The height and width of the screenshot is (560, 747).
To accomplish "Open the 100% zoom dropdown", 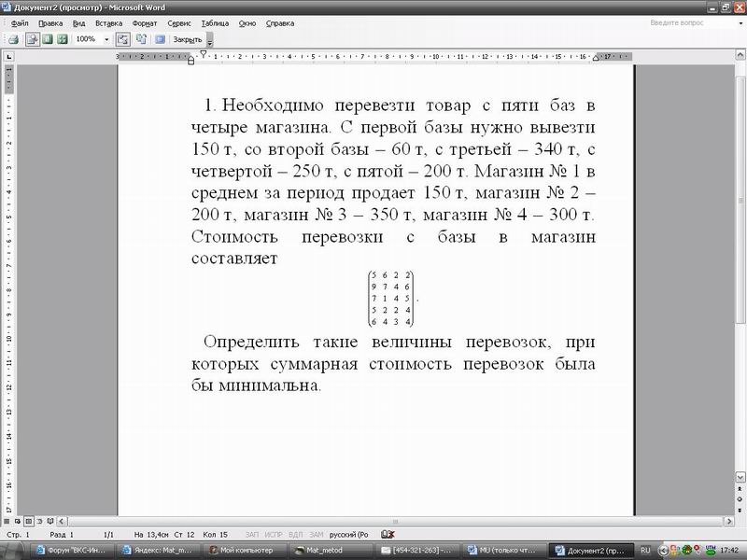I will [x=106, y=39].
